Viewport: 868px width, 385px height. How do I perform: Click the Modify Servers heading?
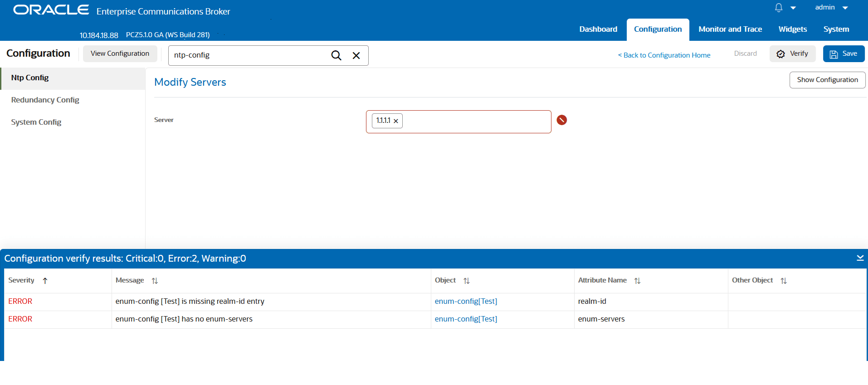[x=190, y=83]
